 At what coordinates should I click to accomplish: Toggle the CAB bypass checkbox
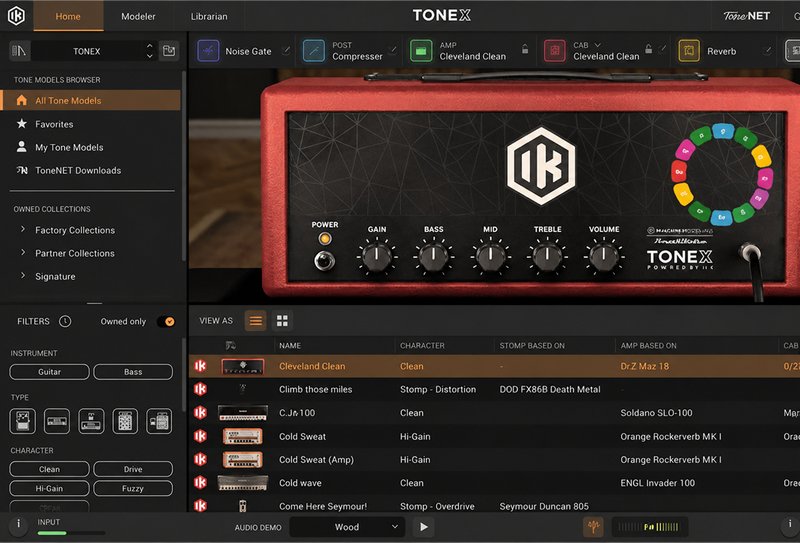coord(662,49)
